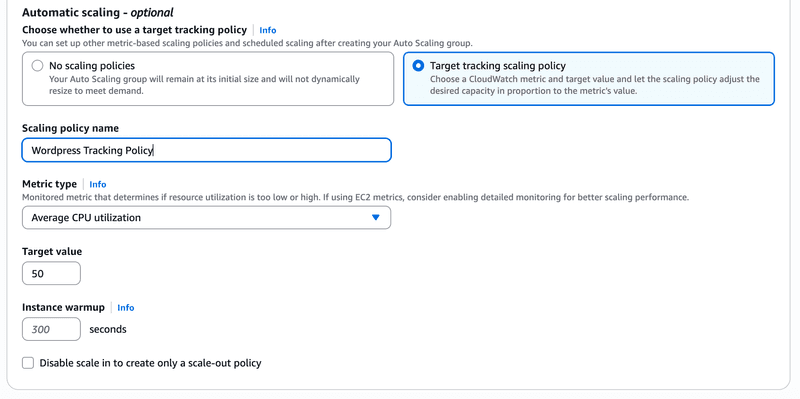Open Info link beside target tracking policy

[268, 30]
